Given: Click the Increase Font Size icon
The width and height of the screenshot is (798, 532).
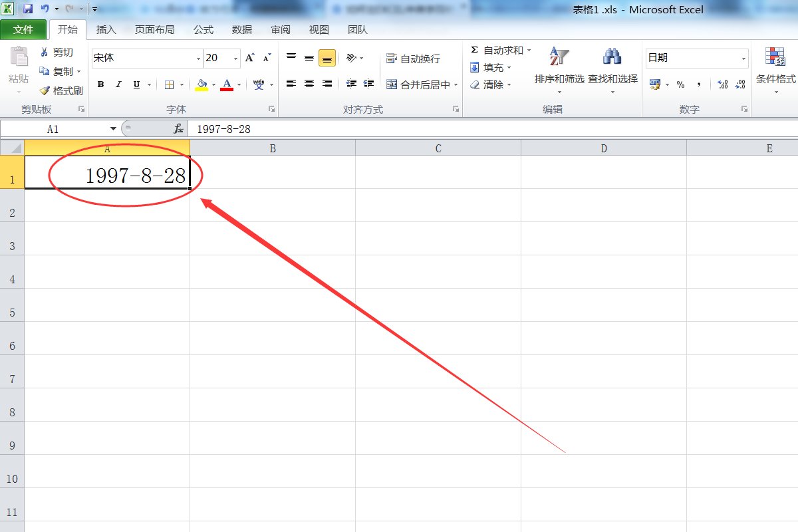Looking at the screenshot, I should click(249, 58).
